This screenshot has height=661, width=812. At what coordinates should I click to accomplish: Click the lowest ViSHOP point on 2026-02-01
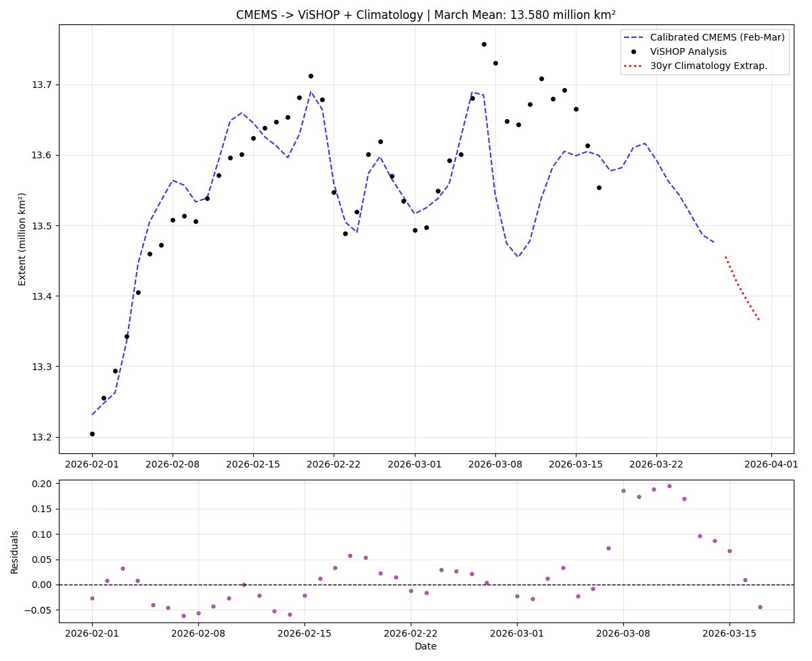point(92,434)
